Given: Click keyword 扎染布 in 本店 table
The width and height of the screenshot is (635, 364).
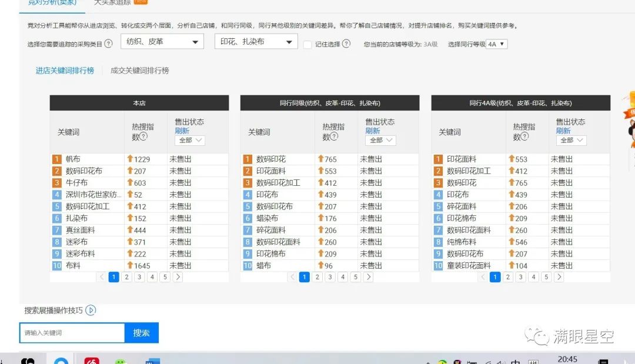Looking at the screenshot, I should pyautogui.click(x=76, y=218).
